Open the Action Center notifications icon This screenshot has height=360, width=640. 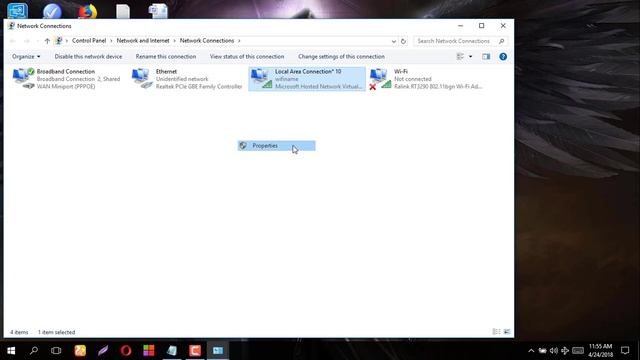[x=625, y=350]
